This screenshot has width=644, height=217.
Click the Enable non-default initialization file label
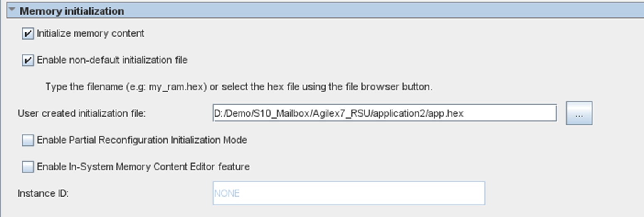[112, 60]
